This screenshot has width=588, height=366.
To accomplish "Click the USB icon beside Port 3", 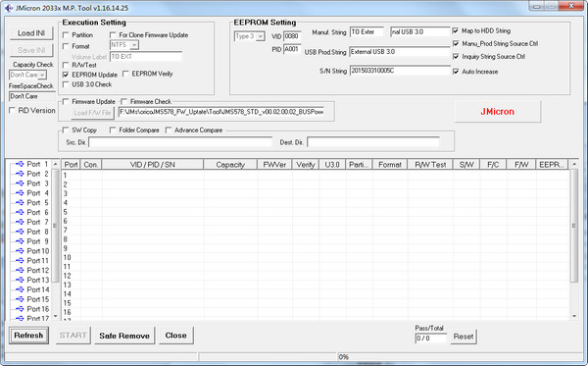I will click(20, 183).
